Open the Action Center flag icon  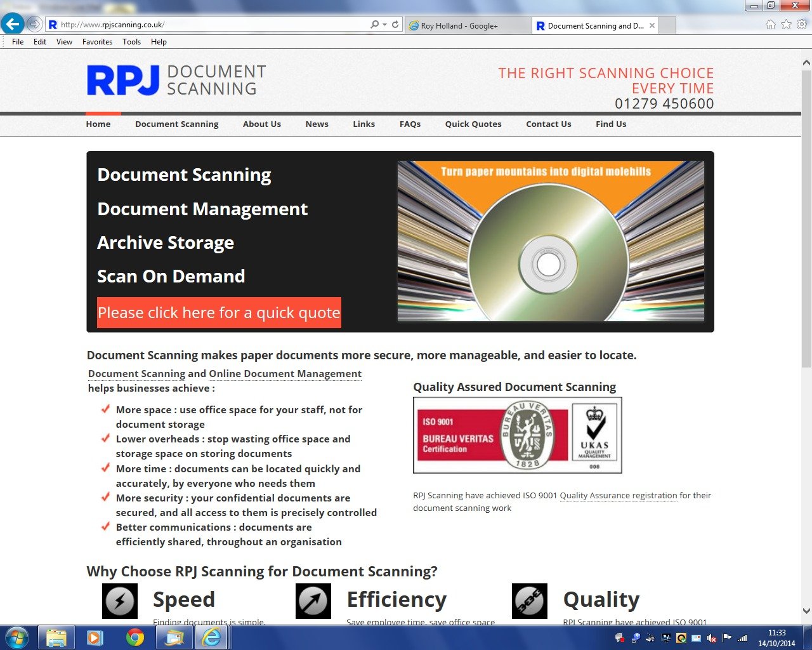point(727,638)
